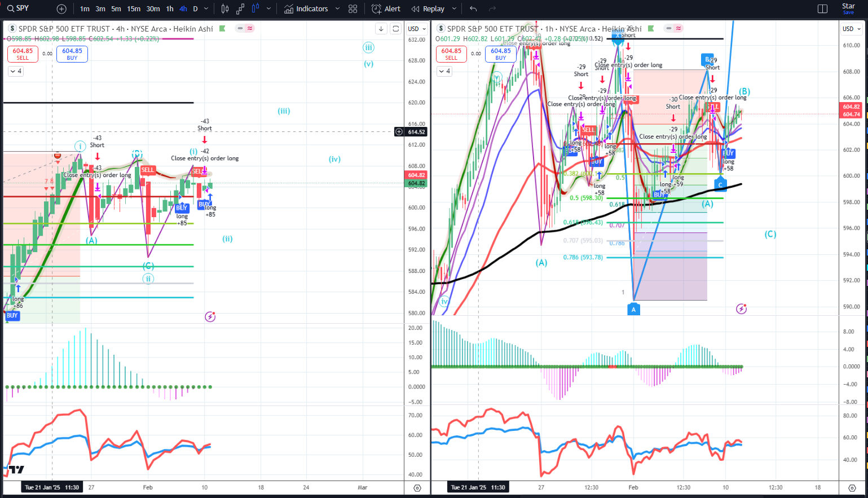The height and width of the screenshot is (498, 868).
Task: Click 604.85 BUY on the 4h chart
Action: 72,54
